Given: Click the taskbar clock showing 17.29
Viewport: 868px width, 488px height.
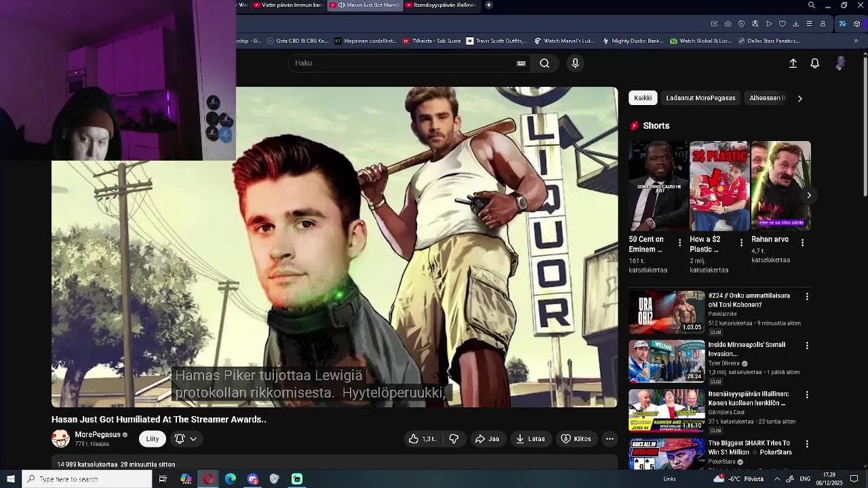Looking at the screenshot, I should click(x=829, y=479).
